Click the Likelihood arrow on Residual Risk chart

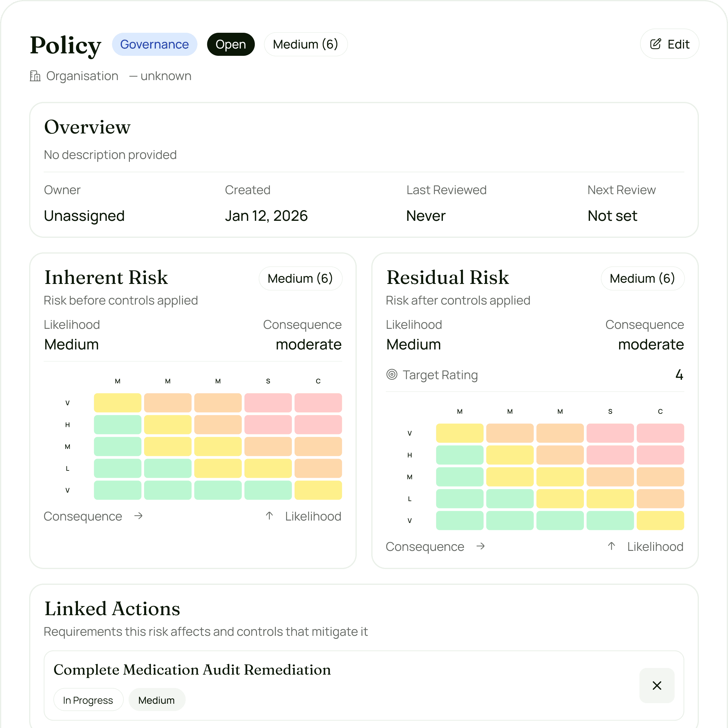[611, 546]
